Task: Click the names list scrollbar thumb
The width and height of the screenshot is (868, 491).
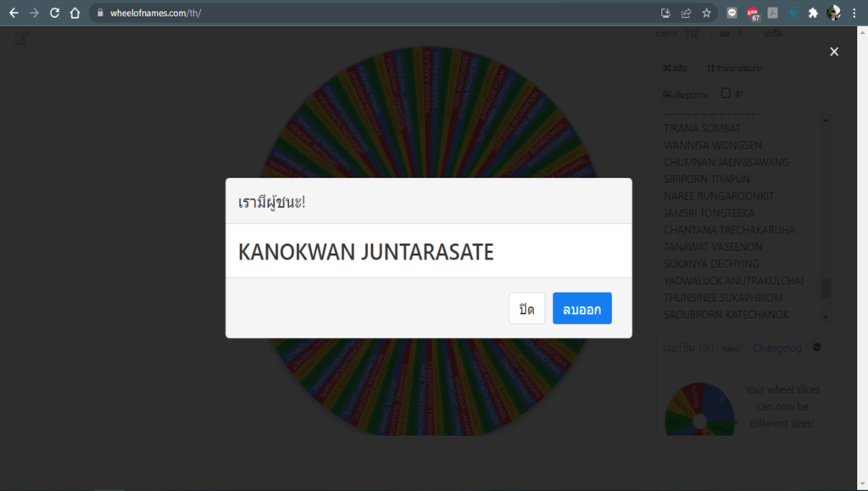Action: (826, 288)
